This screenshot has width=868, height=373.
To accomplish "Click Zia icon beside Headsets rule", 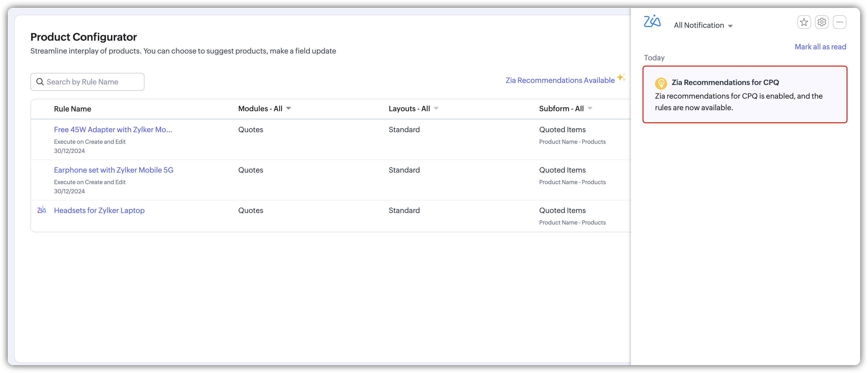I will tap(42, 210).
